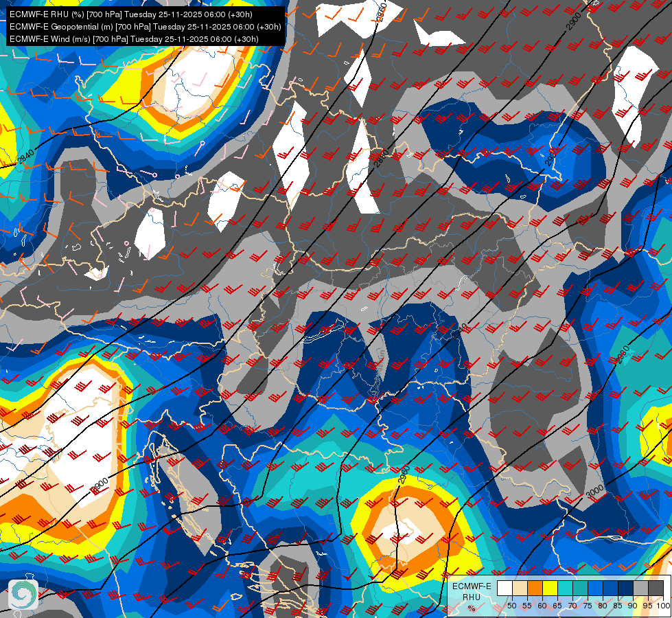The width and height of the screenshot is (672, 618).
Task: Select the light gray 90-95% legend swatch
Action: click(640, 588)
